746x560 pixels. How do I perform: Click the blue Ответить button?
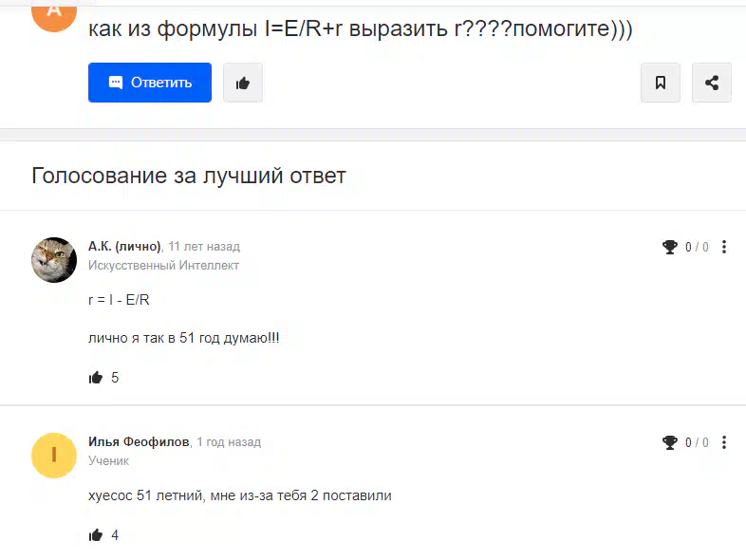(x=150, y=83)
